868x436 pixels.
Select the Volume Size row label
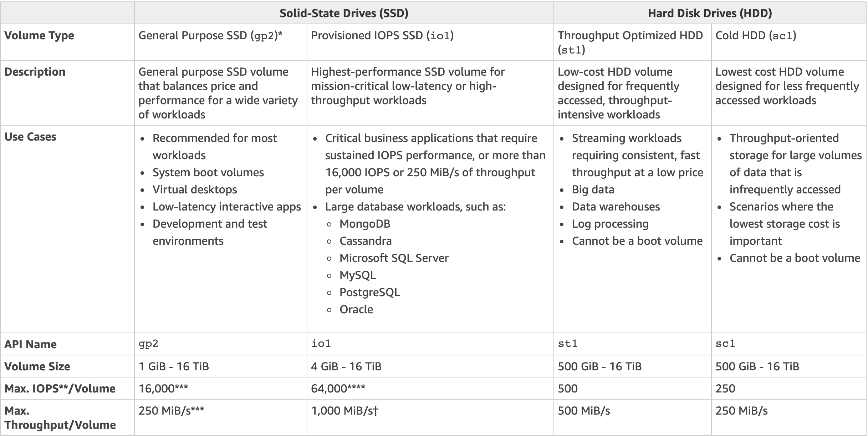[x=37, y=366]
